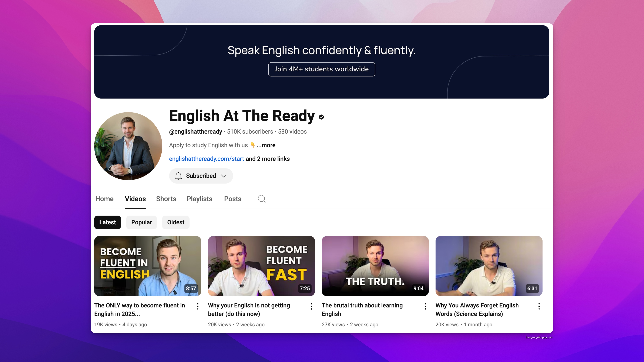Sort videos by Popular
The width and height of the screenshot is (644, 362).
(x=141, y=222)
